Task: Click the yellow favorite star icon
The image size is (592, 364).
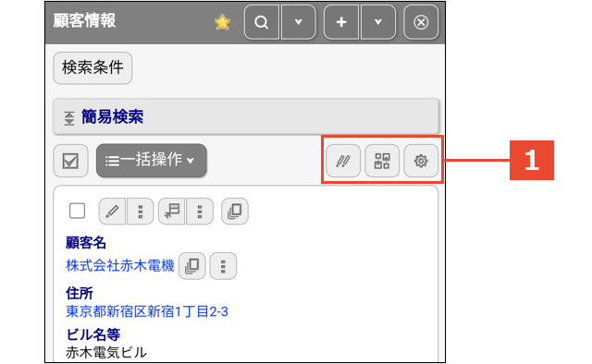Action: (x=222, y=22)
